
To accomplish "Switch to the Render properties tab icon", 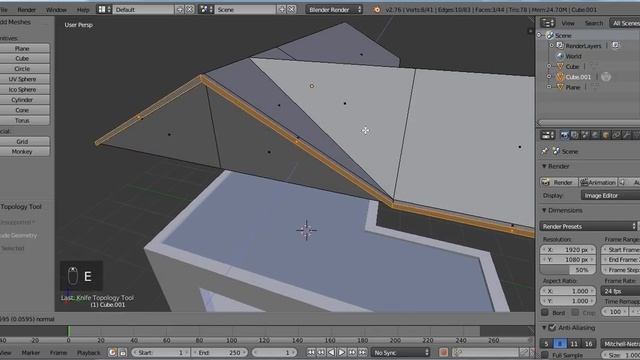I will tap(564, 135).
